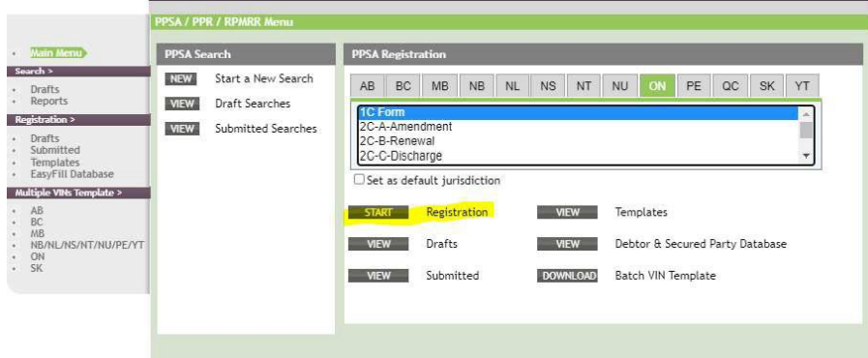Screen dimensions: 868x358
Task: Click DOWNLOAD Batch VIN Template button
Action: (567, 276)
